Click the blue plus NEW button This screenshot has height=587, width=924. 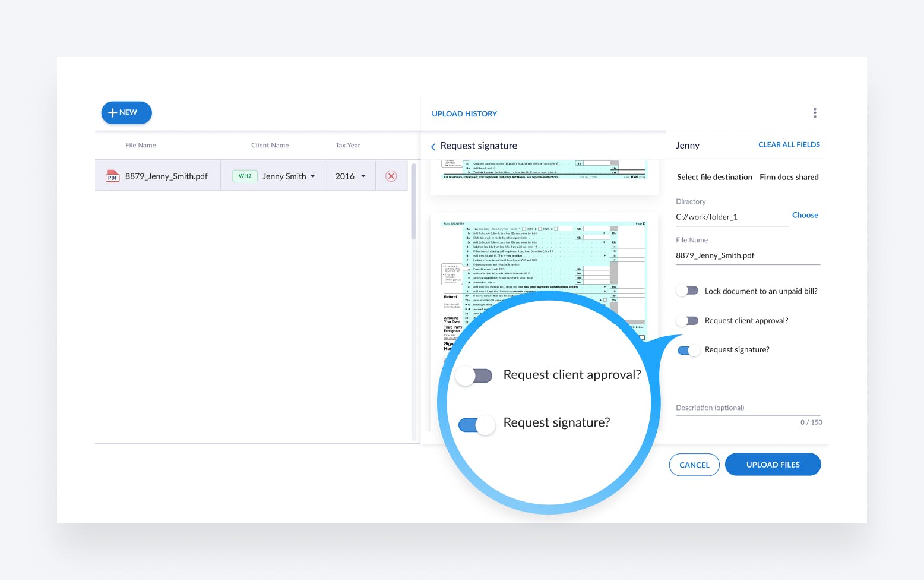pos(126,113)
